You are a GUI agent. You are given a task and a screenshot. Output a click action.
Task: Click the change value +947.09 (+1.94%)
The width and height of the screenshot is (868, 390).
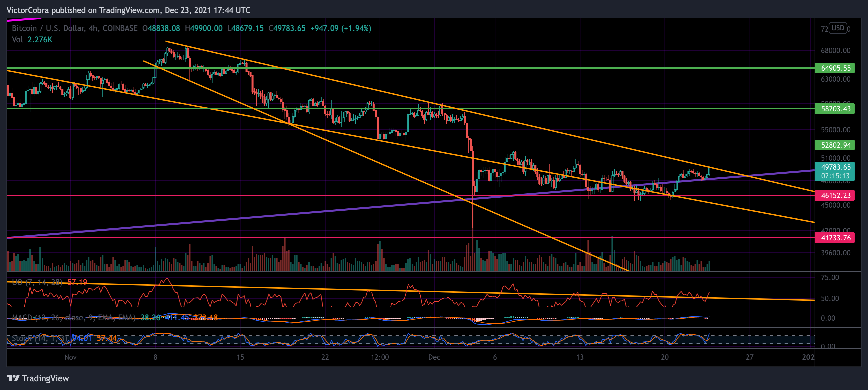(x=341, y=28)
